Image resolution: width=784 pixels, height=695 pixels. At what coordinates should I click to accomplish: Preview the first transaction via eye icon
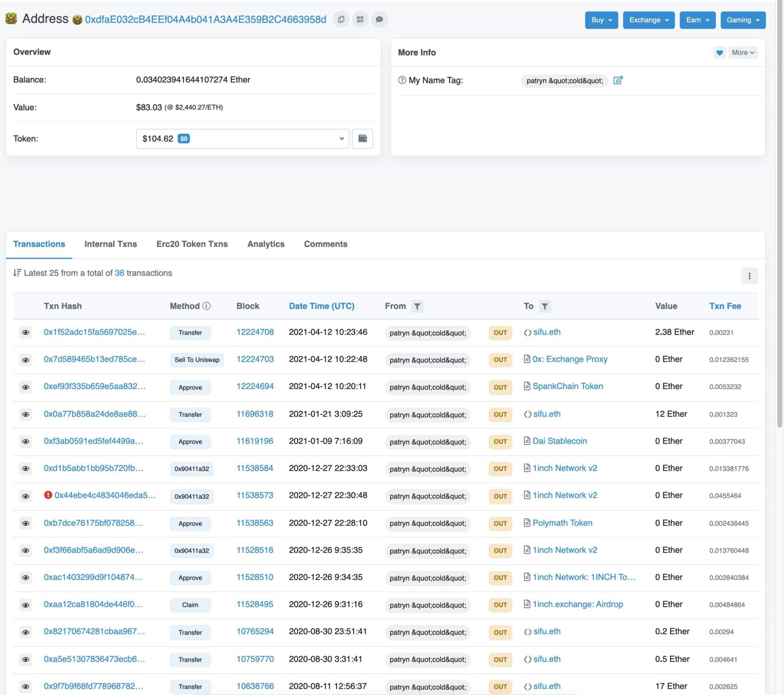click(x=26, y=332)
